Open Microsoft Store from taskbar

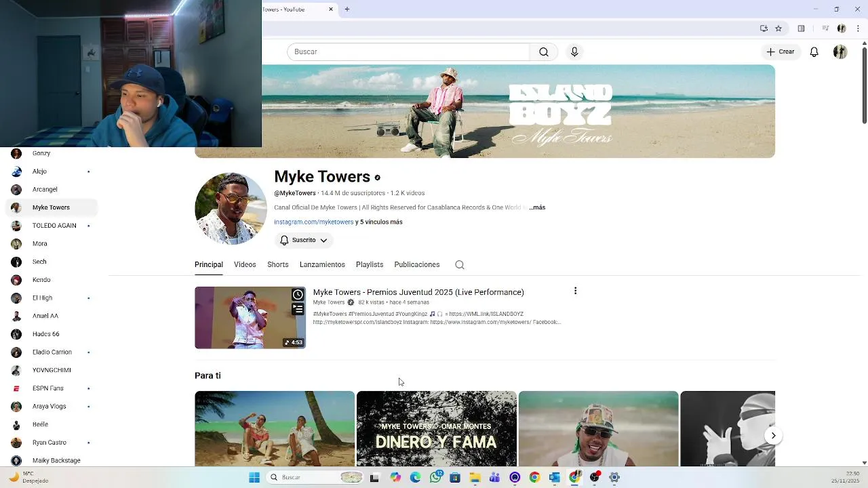[455, 477]
